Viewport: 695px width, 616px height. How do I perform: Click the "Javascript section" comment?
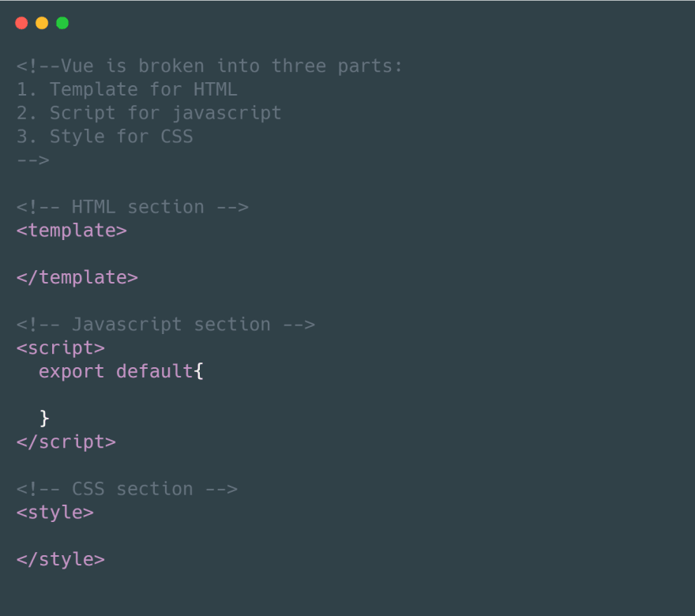pos(165,325)
